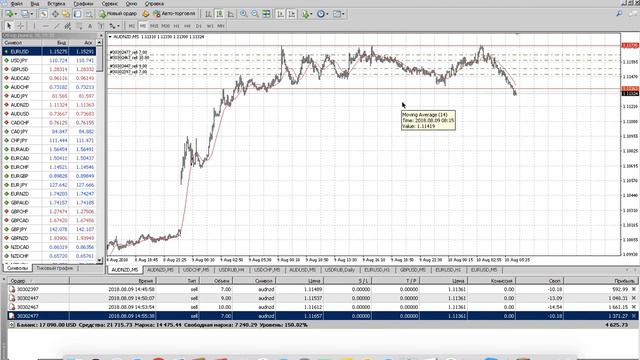The image size is (640, 360).
Task: Select the Cursor arrow tool
Action: (9, 26)
